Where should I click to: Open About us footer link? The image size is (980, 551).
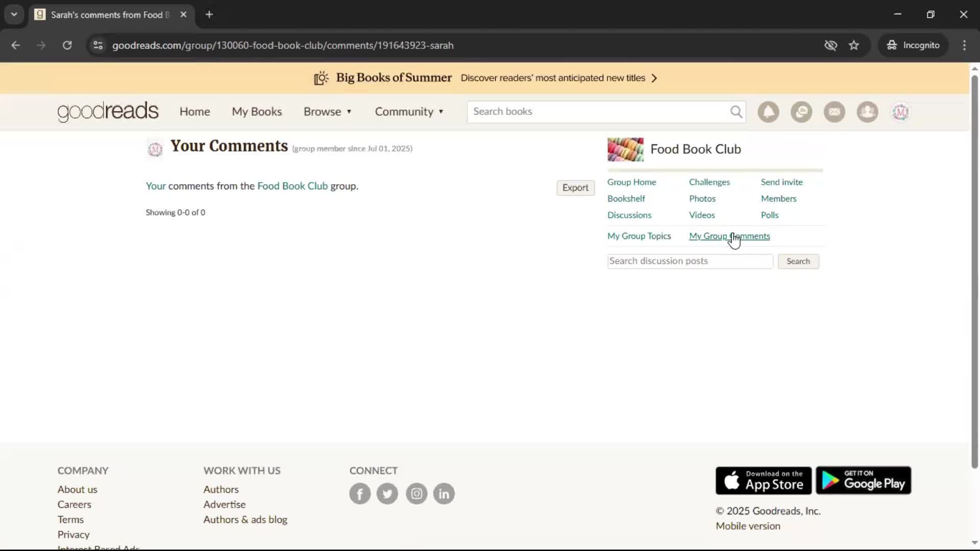click(77, 490)
